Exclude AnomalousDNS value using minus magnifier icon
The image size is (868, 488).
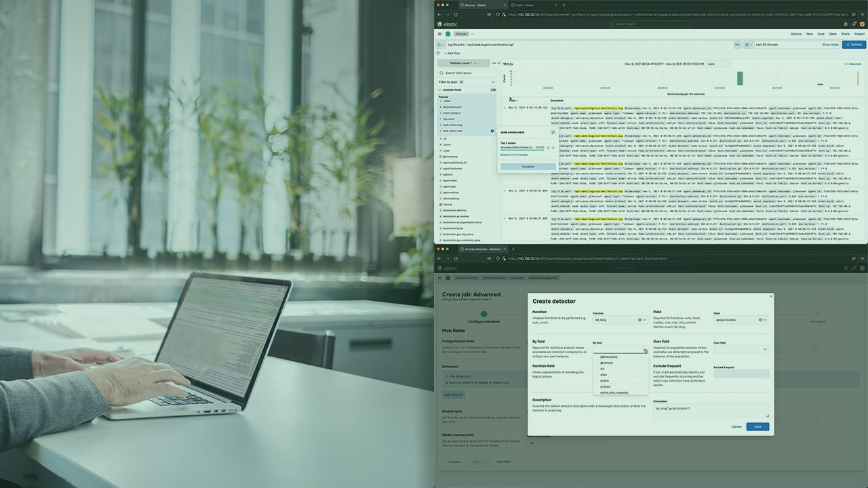(553, 148)
